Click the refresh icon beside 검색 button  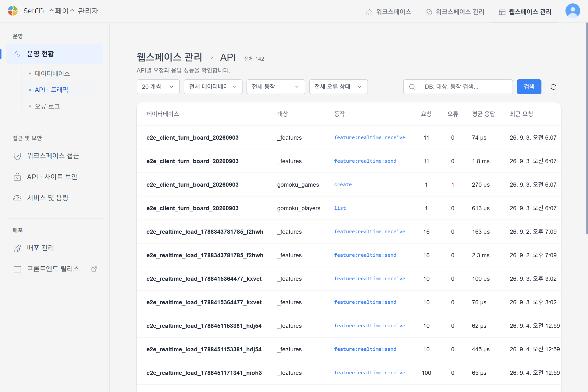pyautogui.click(x=553, y=87)
